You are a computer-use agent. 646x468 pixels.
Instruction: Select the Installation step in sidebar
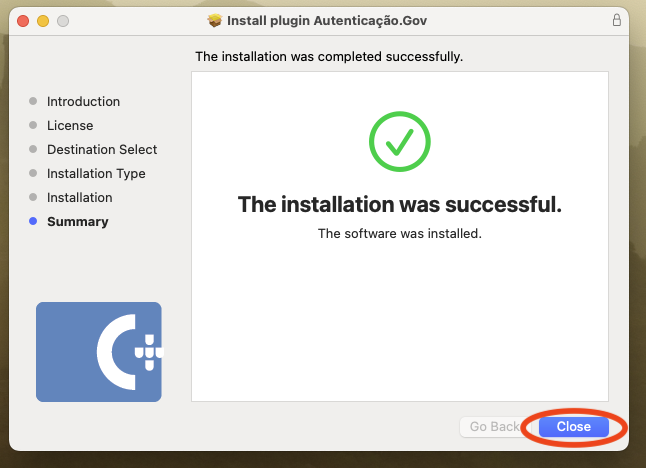click(x=80, y=197)
